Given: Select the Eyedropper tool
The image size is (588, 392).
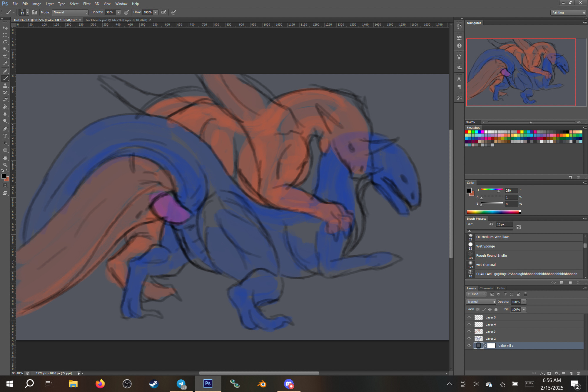Looking at the screenshot, I should pos(5,64).
